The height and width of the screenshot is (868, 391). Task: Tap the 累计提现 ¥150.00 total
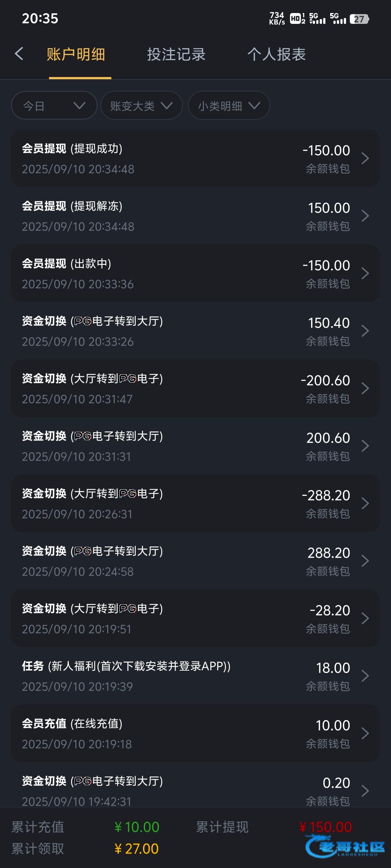325,827
